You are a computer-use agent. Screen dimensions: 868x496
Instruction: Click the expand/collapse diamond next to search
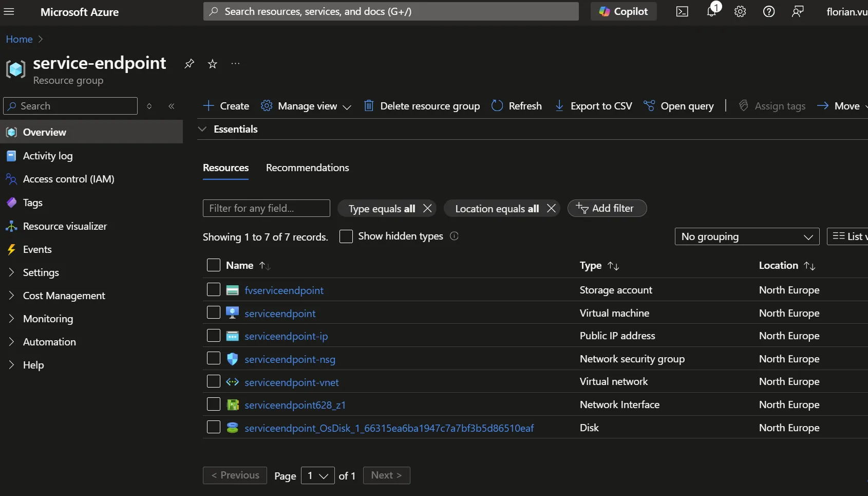pos(149,106)
